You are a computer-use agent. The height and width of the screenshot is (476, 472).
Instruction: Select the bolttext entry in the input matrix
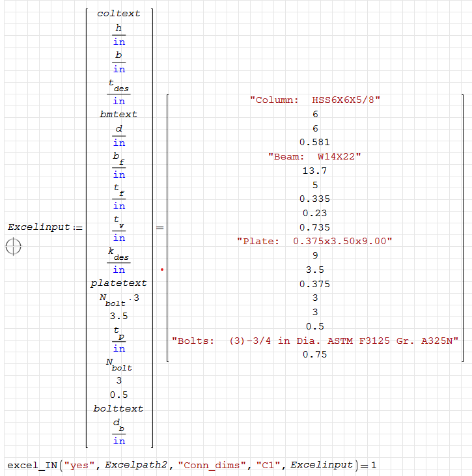tap(118, 408)
